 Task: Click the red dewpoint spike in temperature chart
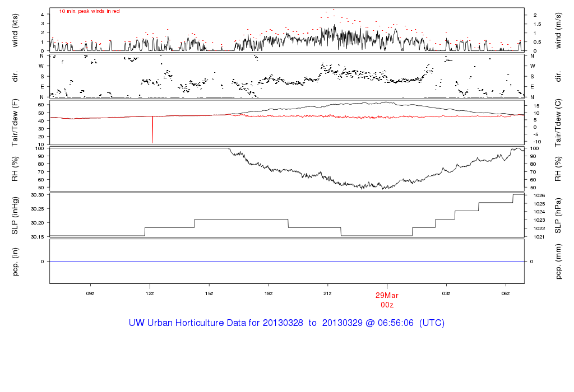pyautogui.click(x=152, y=130)
